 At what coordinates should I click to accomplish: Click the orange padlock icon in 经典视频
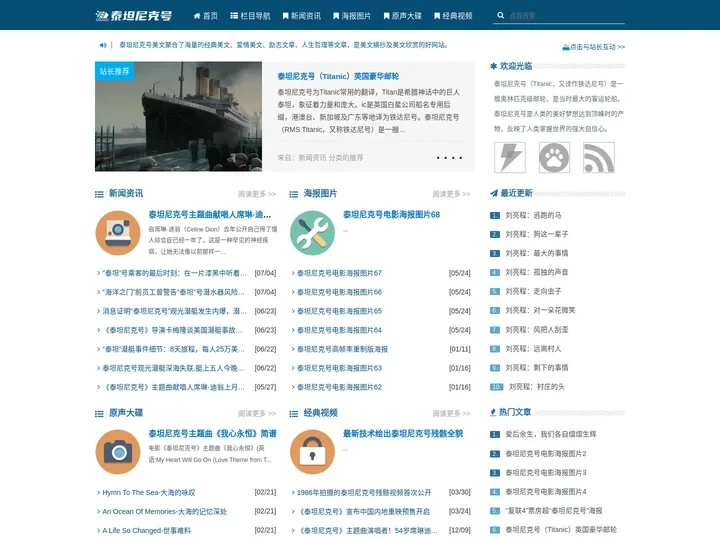pos(312,452)
